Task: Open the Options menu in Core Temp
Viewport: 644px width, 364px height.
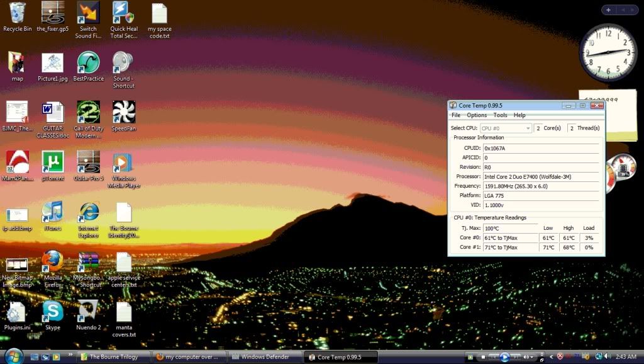Action: tap(476, 115)
